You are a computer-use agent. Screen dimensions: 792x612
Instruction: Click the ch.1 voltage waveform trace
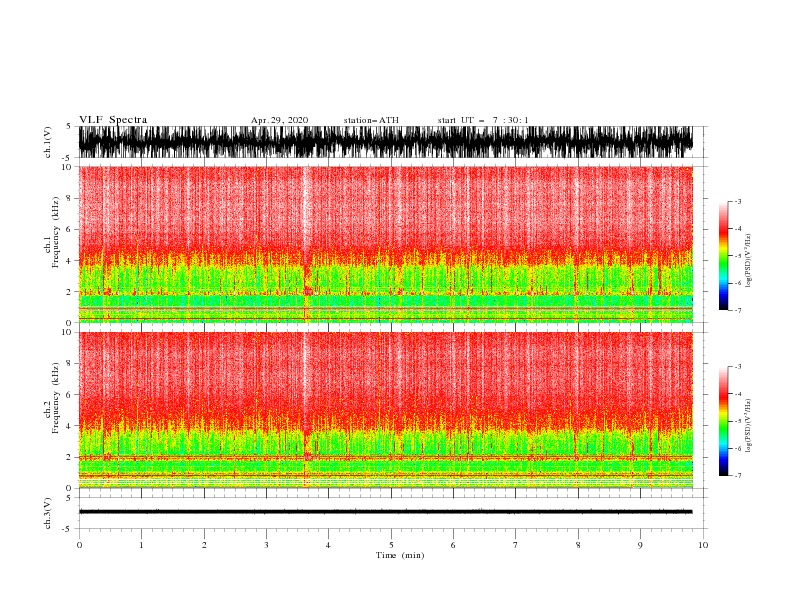(385, 142)
